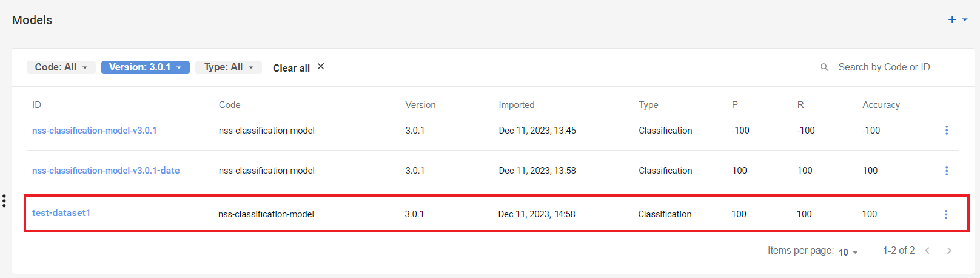
Task: Open nss-classification-model-v3.0.1 link
Action: pyautogui.click(x=95, y=131)
